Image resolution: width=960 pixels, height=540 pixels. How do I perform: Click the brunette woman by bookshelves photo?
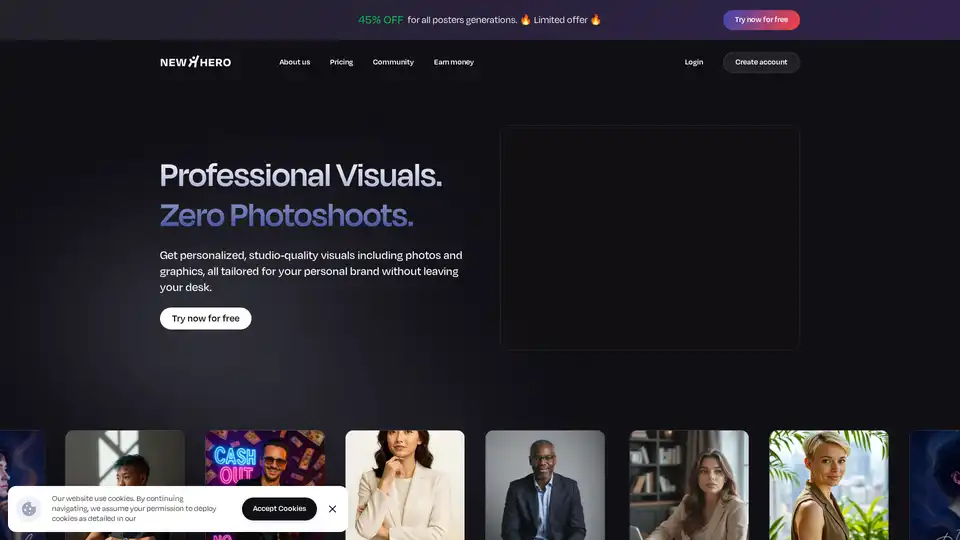[x=688, y=485]
